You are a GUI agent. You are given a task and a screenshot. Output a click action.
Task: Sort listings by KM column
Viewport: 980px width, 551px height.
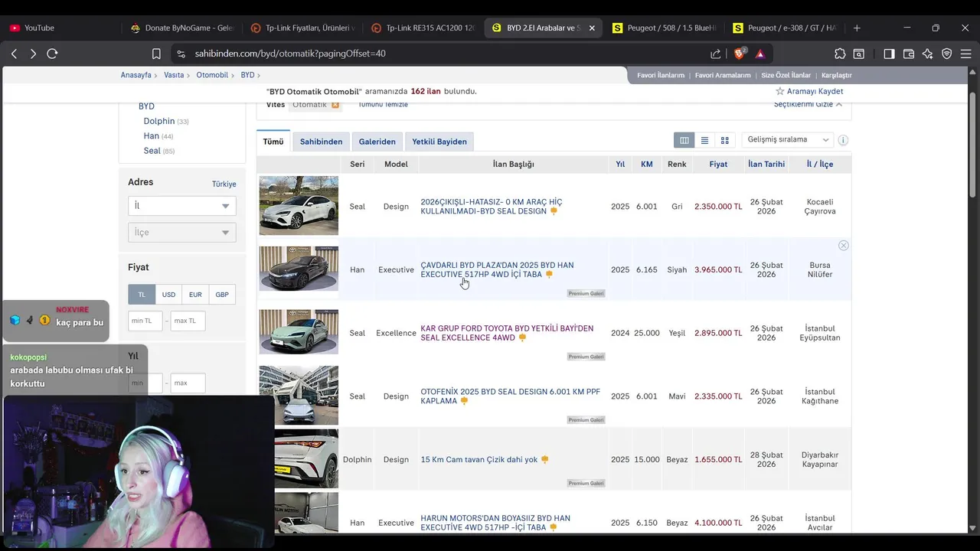pos(647,165)
